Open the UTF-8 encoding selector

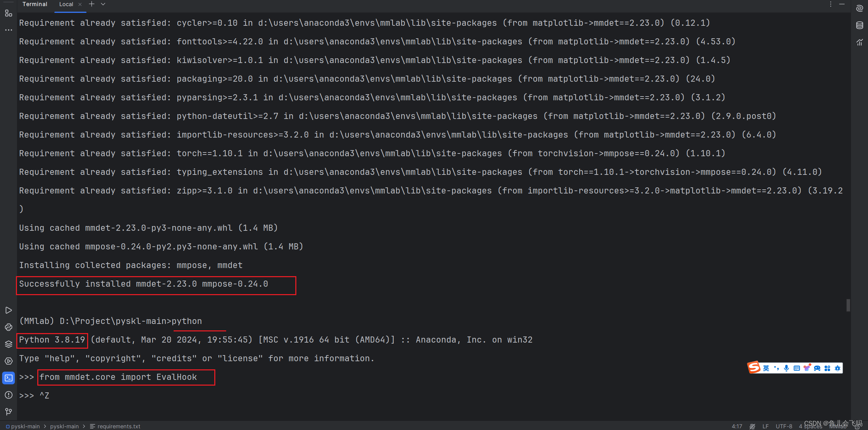click(x=784, y=426)
